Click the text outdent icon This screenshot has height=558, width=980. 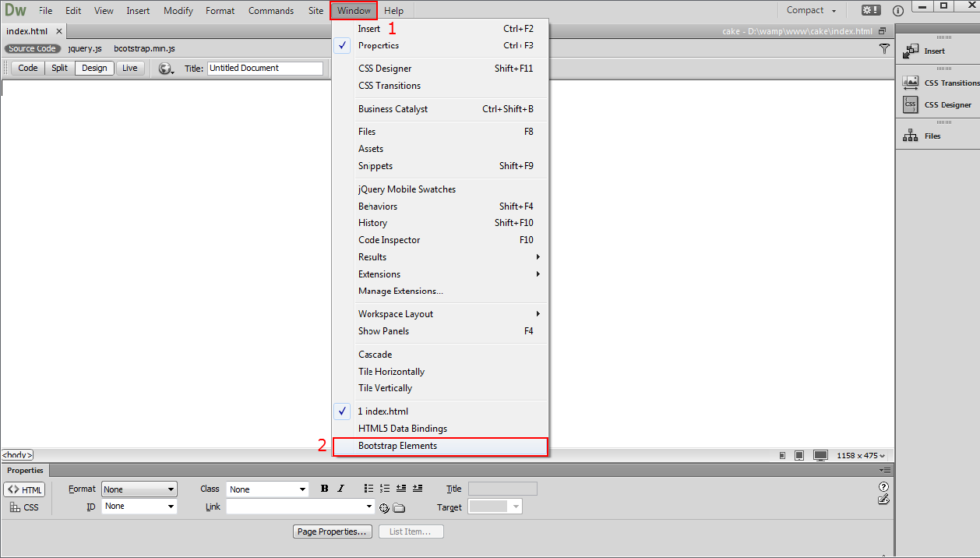pos(401,489)
